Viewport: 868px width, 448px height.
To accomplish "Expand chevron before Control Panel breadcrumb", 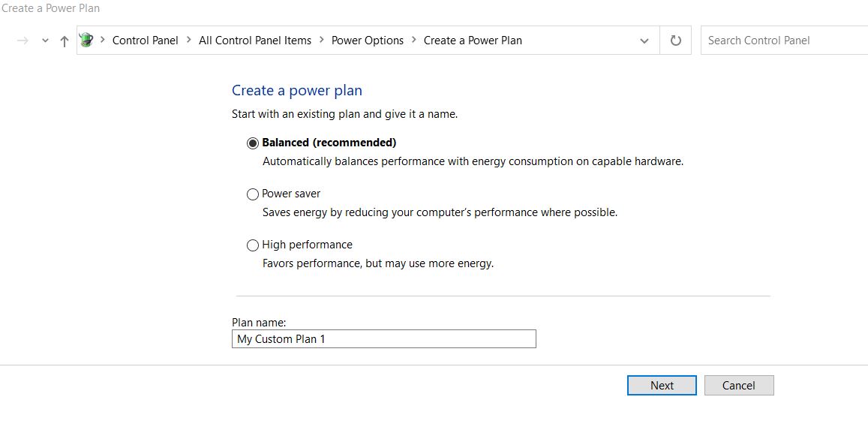I will click(x=103, y=40).
